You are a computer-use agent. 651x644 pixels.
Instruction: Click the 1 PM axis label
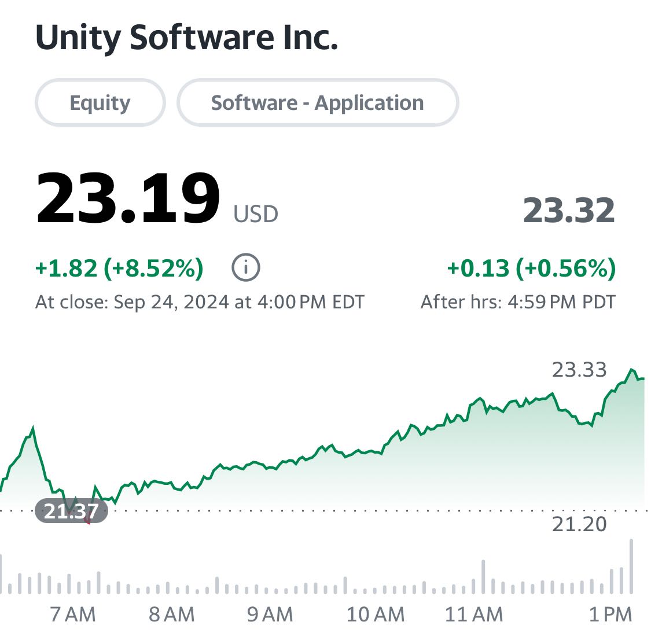(610, 614)
